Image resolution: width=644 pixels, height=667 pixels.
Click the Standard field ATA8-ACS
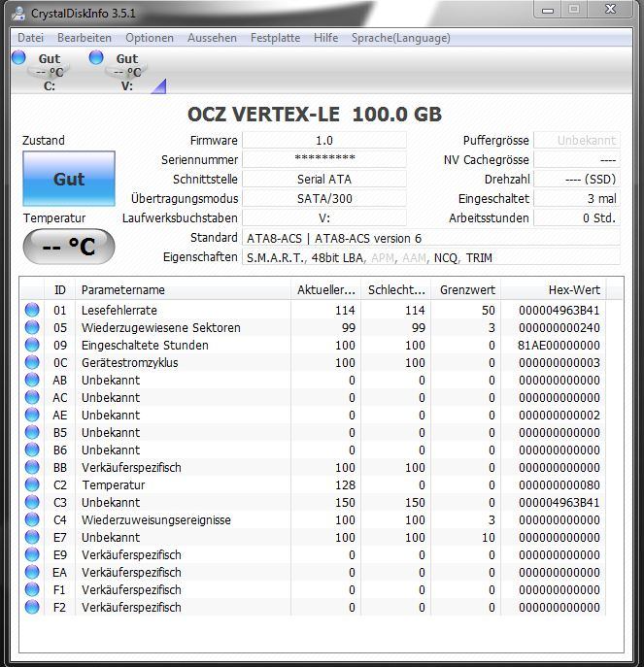[430, 238]
